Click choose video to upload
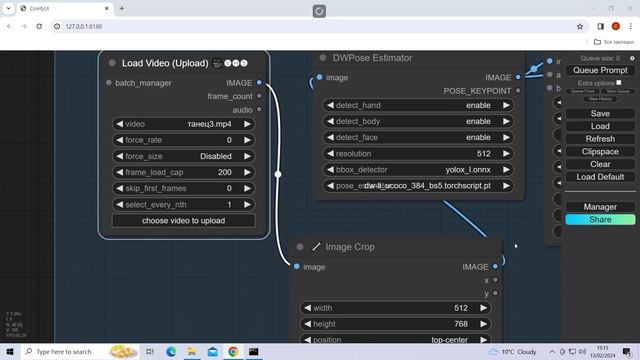This screenshot has width=640, height=360. tap(184, 221)
